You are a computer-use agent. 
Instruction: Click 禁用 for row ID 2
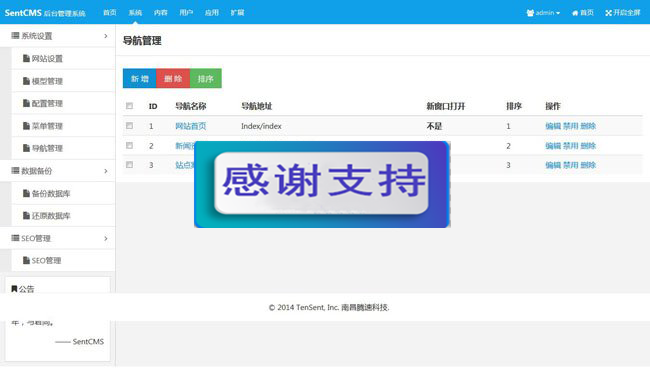pos(570,146)
